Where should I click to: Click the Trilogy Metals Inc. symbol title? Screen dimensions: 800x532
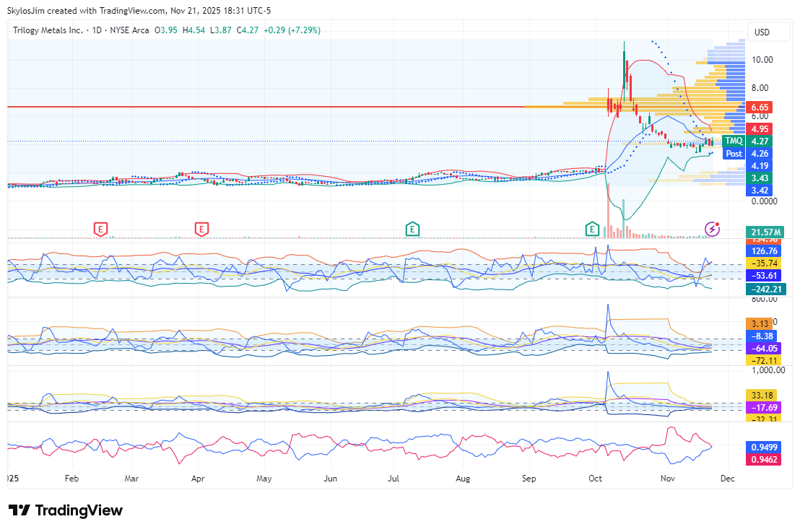pyautogui.click(x=48, y=30)
